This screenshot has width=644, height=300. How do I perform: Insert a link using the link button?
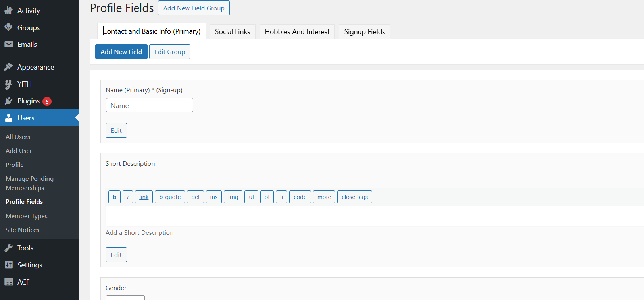point(144,197)
